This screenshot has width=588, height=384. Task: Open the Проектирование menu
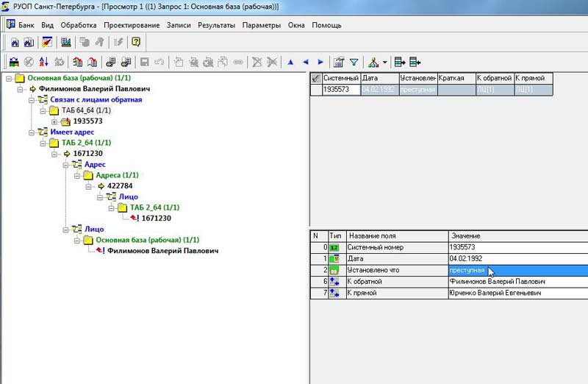(x=132, y=25)
